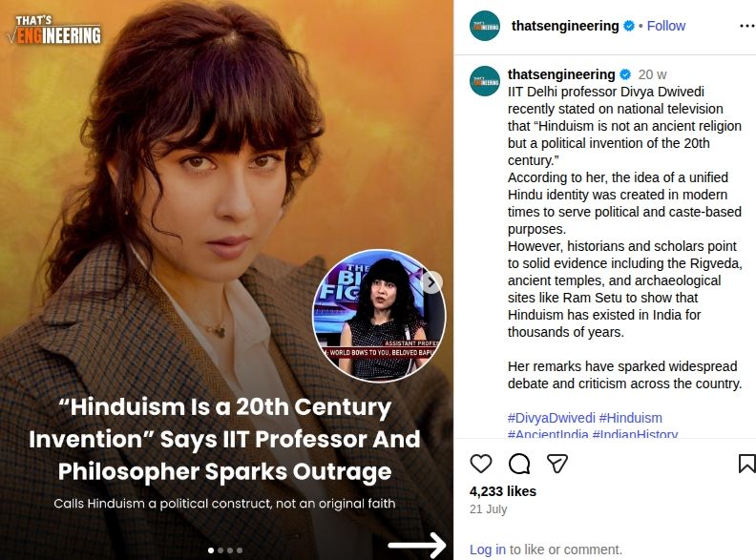756x560 pixels.
Task: Advance the carousel with the next chevron arrow
Action: [431, 282]
